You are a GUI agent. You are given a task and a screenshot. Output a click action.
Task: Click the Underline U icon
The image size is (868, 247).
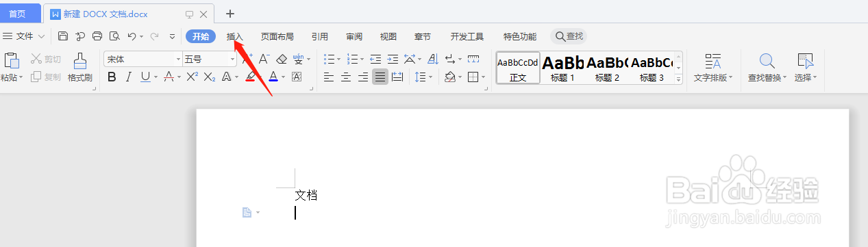coord(145,77)
